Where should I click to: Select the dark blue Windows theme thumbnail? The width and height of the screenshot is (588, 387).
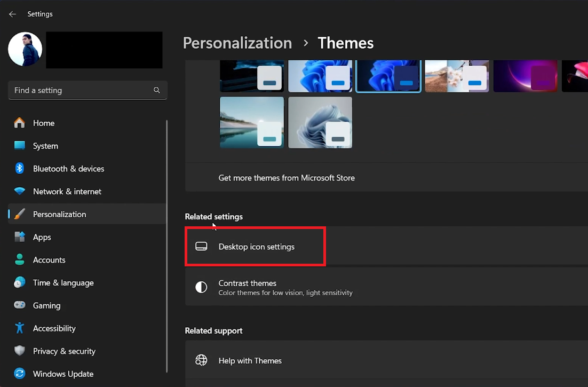[x=388, y=75]
